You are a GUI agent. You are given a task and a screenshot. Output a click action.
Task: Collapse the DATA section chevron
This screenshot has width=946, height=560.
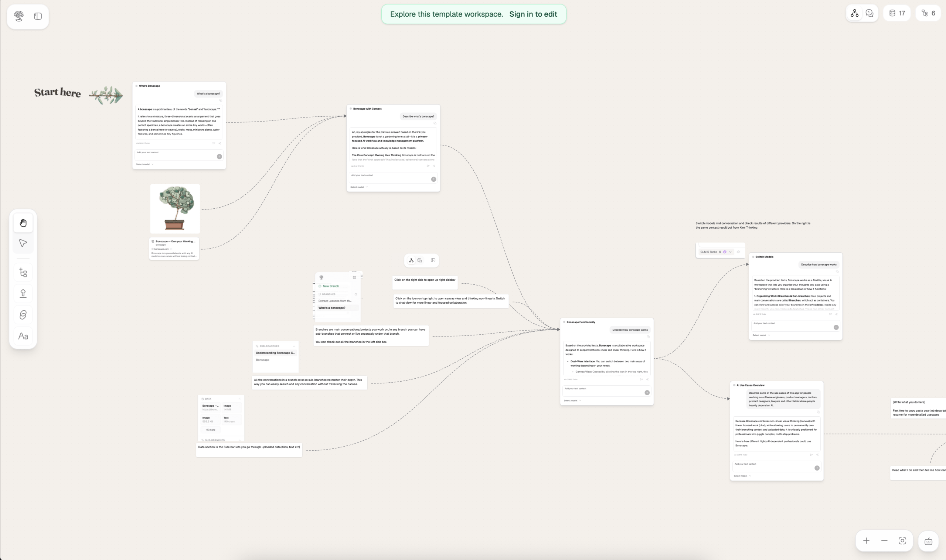pyautogui.click(x=239, y=399)
